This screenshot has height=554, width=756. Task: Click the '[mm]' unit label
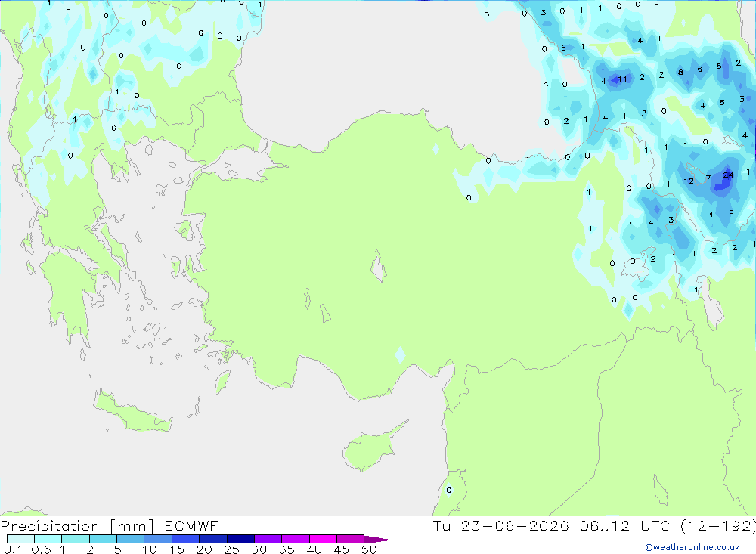point(132,526)
